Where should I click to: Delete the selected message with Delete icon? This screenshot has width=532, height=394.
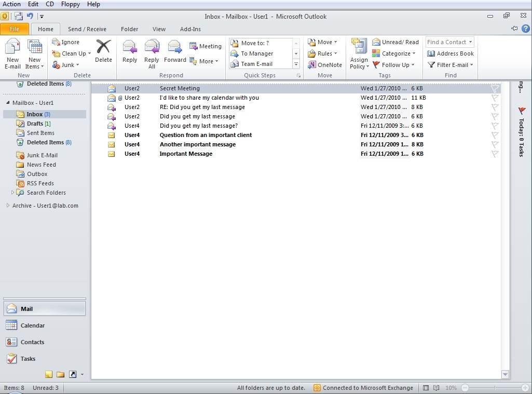coord(103,51)
